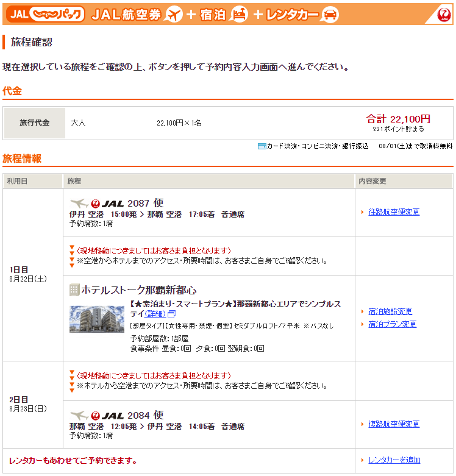The height and width of the screenshot is (476, 456).
Task: Click the hotel building photo thumbnail
Action: (97, 319)
